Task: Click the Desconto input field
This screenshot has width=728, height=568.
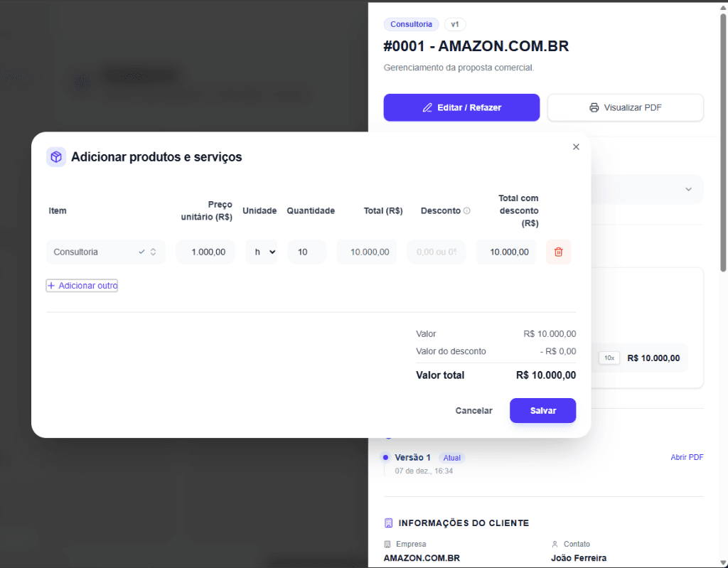Action: point(436,252)
